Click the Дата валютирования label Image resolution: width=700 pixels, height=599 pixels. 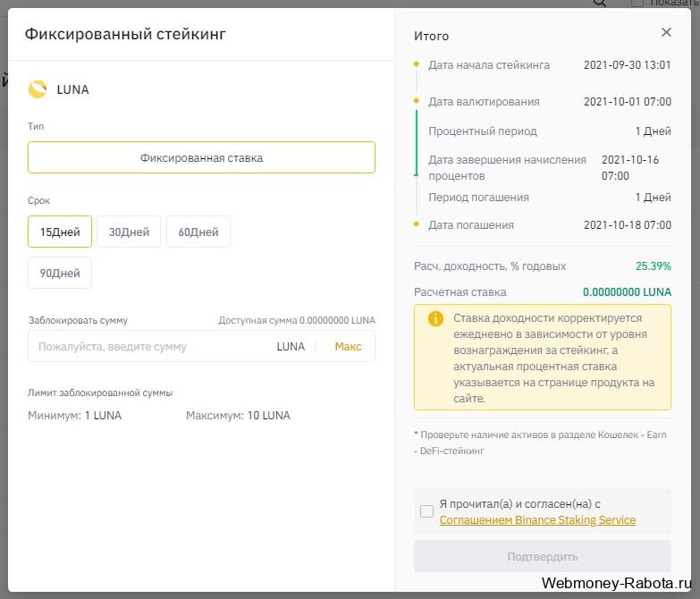(484, 102)
